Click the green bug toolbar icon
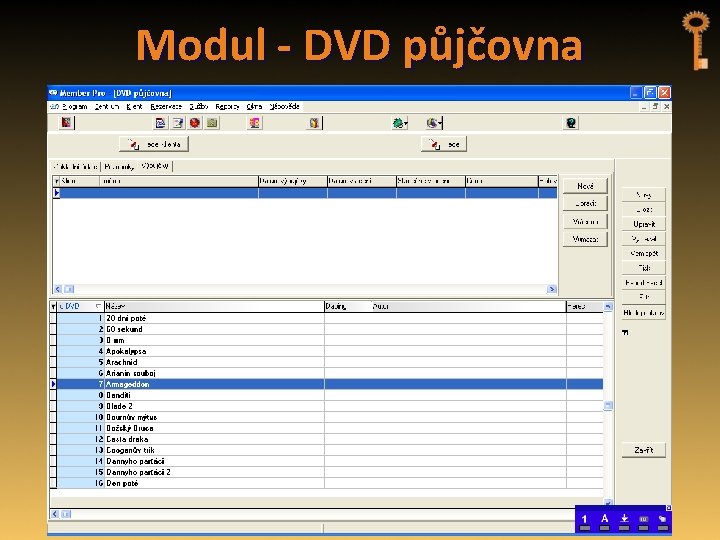Screen dimensions: 720x540 [399, 123]
